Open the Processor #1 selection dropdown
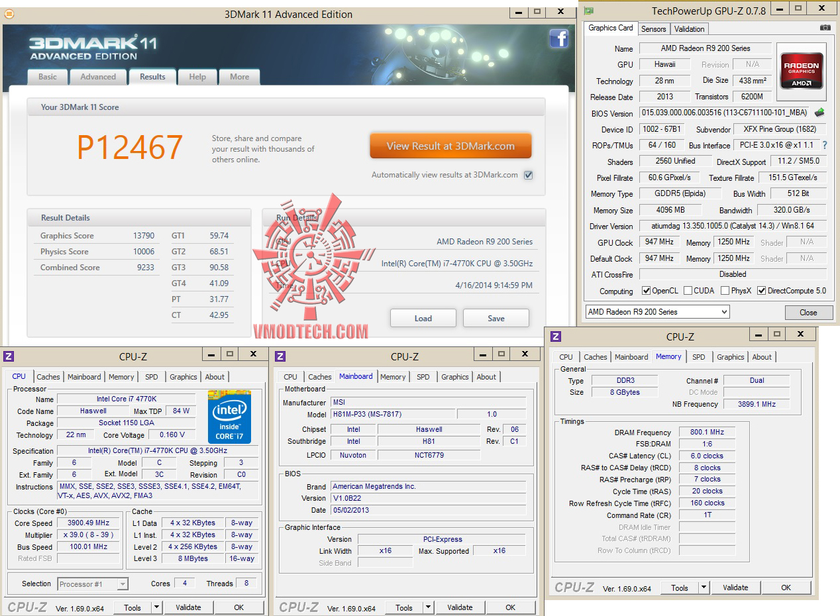 [x=93, y=584]
